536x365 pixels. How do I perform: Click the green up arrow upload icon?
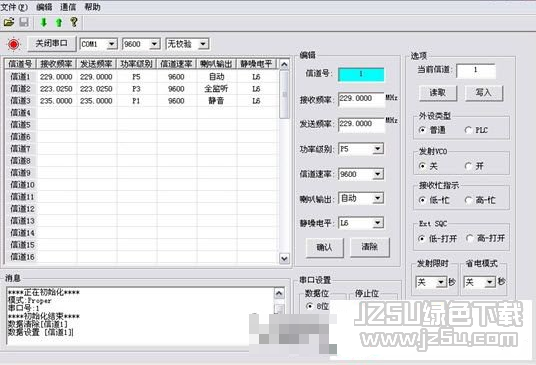click(59, 23)
